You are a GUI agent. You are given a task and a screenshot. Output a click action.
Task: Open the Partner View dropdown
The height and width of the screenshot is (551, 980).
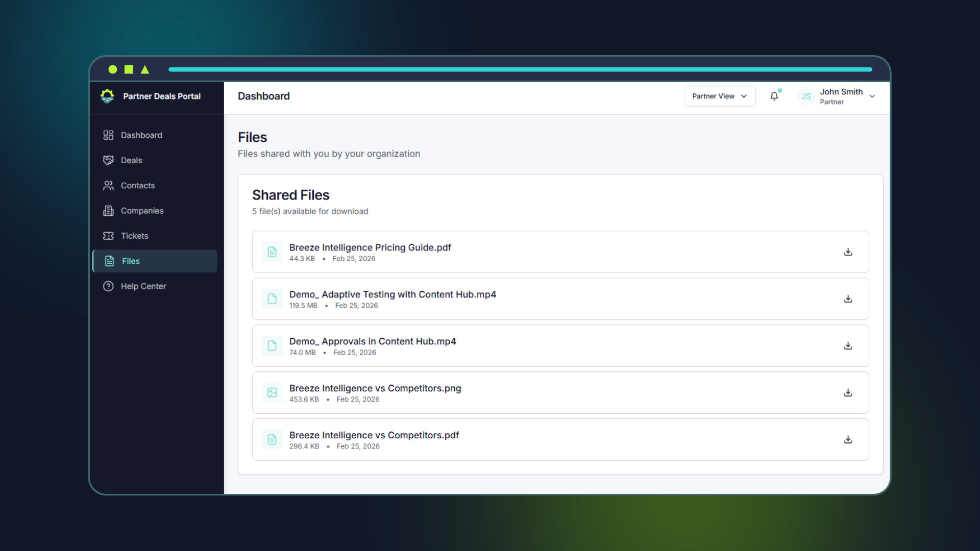point(720,96)
